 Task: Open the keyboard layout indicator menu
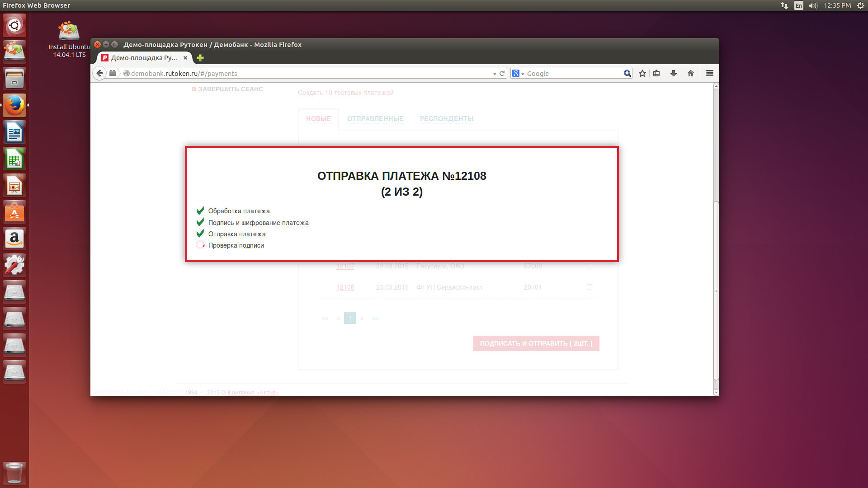[x=798, y=5]
